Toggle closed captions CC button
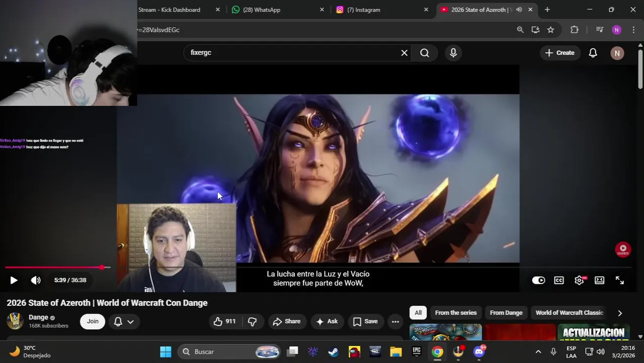The width and height of the screenshot is (644, 363). tap(559, 280)
